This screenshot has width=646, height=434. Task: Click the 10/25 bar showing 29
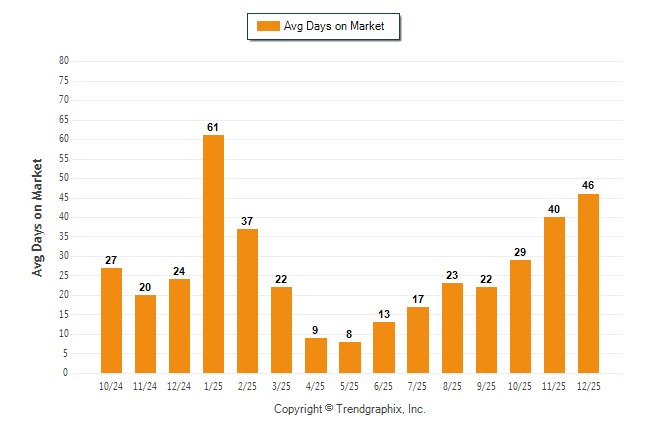coord(520,317)
